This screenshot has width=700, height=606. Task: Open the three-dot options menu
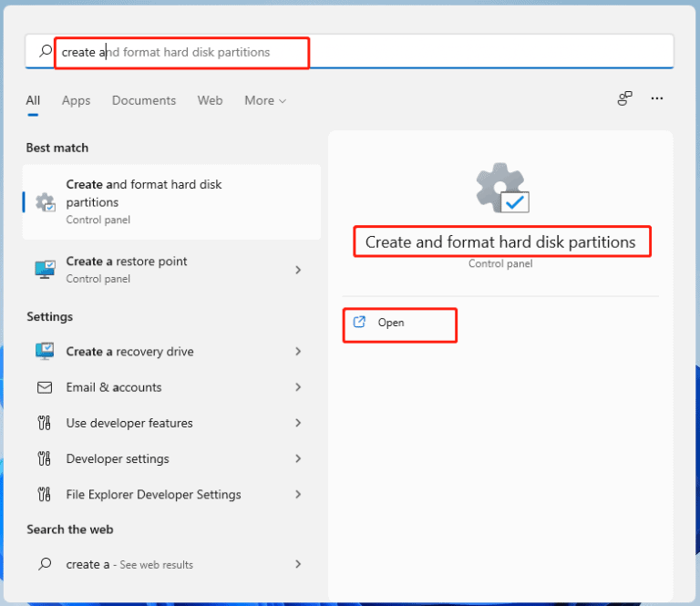(x=657, y=99)
